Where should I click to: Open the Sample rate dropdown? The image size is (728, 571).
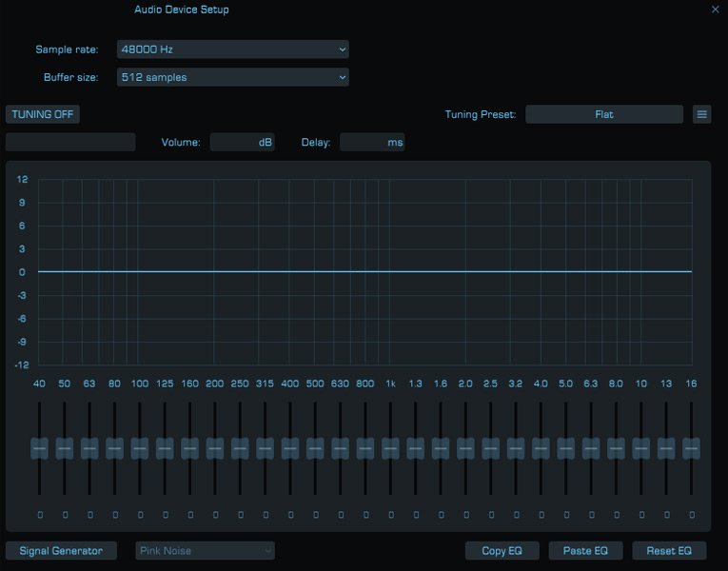pyautogui.click(x=232, y=49)
